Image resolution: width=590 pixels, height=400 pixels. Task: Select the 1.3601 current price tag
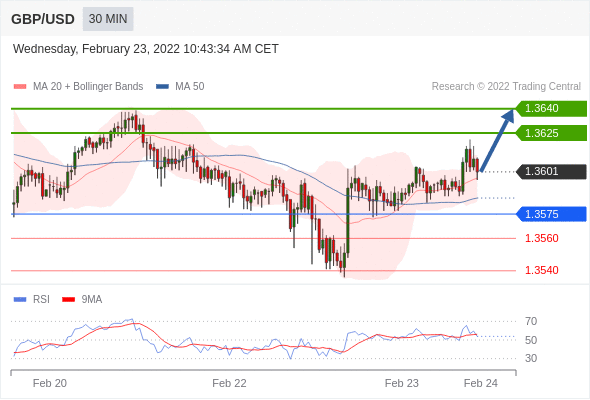click(551, 172)
